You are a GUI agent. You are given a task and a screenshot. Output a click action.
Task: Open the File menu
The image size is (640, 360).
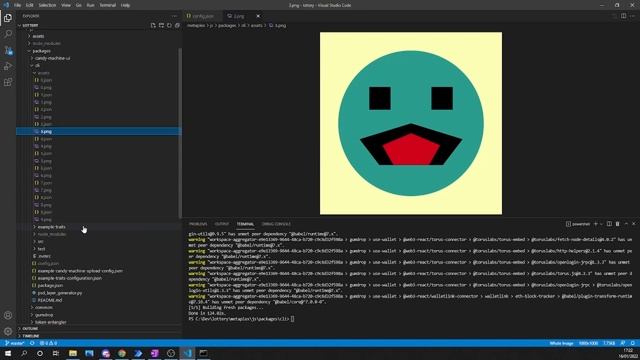18,5
